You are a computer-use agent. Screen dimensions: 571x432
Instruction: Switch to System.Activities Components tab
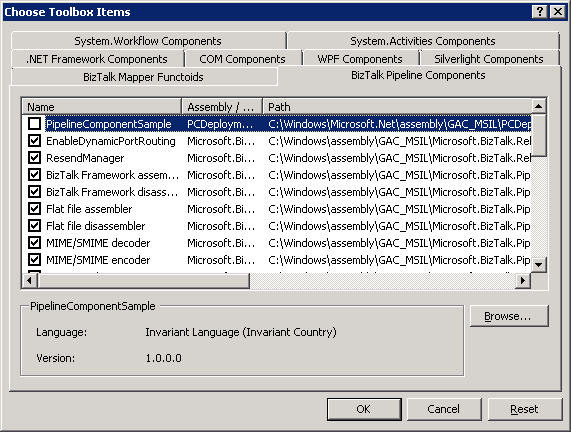(423, 41)
